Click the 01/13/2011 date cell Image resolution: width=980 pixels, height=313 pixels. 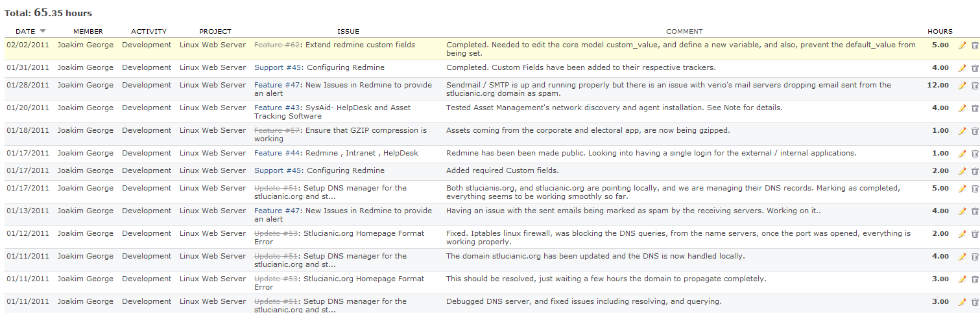[28, 211]
